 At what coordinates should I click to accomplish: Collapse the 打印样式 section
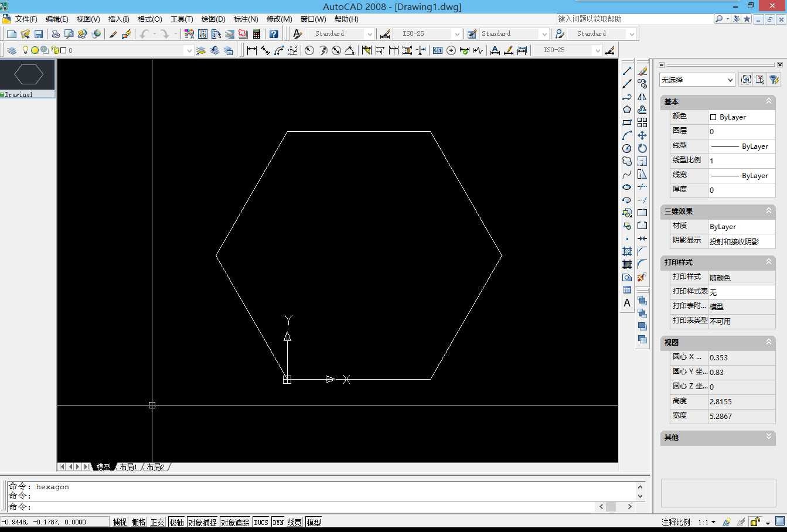[769, 262]
